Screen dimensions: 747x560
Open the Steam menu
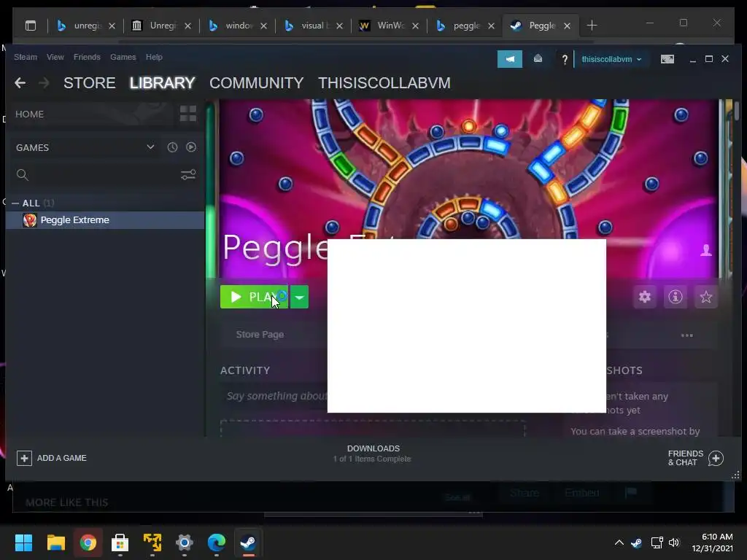(x=26, y=57)
